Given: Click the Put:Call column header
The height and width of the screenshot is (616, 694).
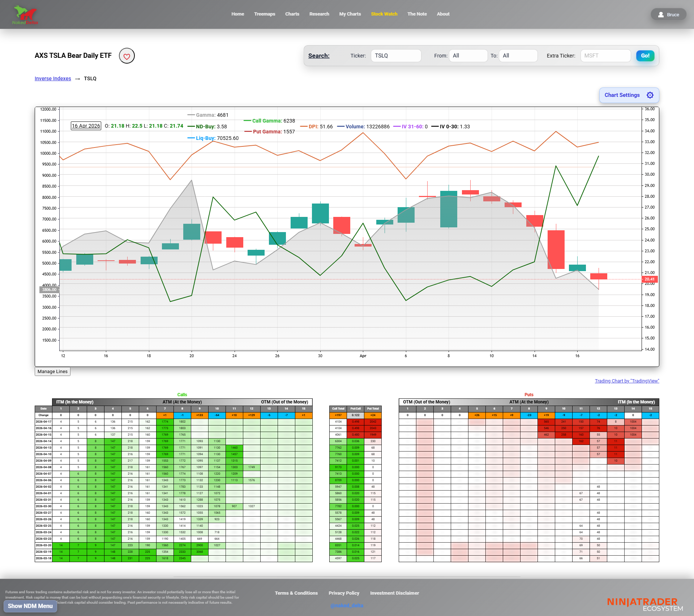Looking at the screenshot, I should tap(355, 409).
